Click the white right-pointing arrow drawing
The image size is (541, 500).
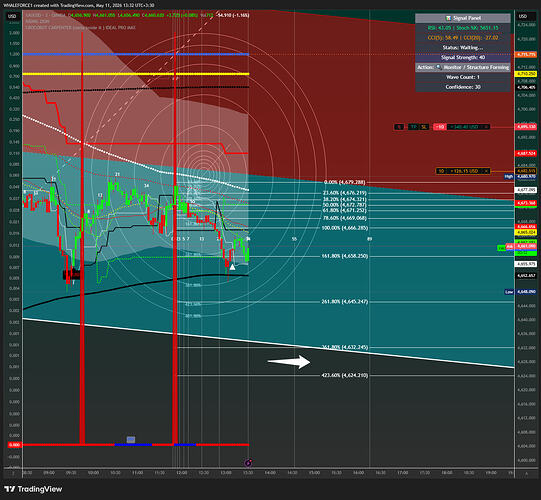289,362
